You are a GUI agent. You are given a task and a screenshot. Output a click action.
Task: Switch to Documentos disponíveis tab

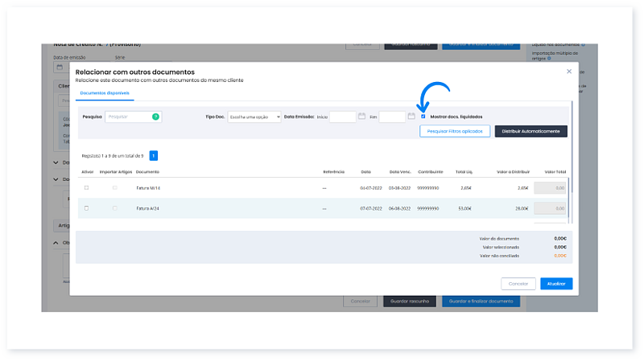pyautogui.click(x=105, y=94)
